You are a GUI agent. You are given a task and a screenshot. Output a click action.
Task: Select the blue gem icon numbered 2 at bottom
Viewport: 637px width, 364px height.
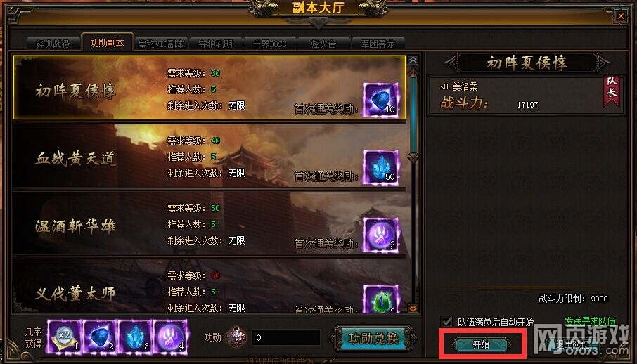100,337
